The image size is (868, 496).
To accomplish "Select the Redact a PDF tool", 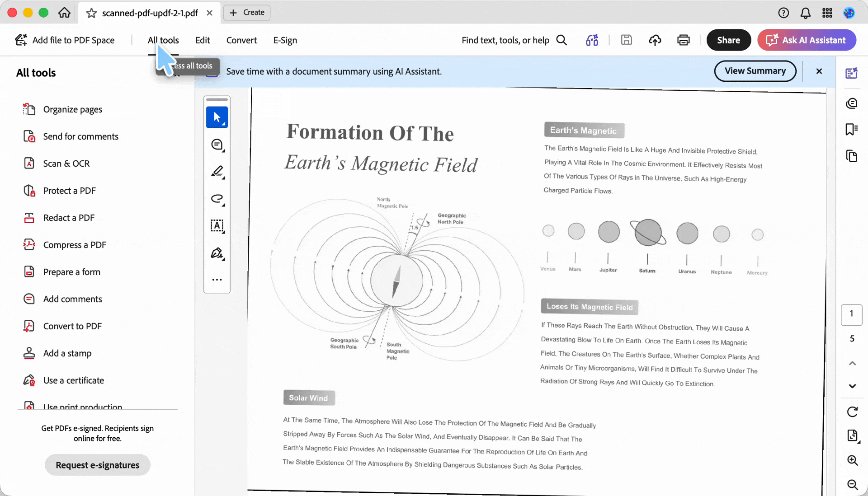I will [59, 218].
